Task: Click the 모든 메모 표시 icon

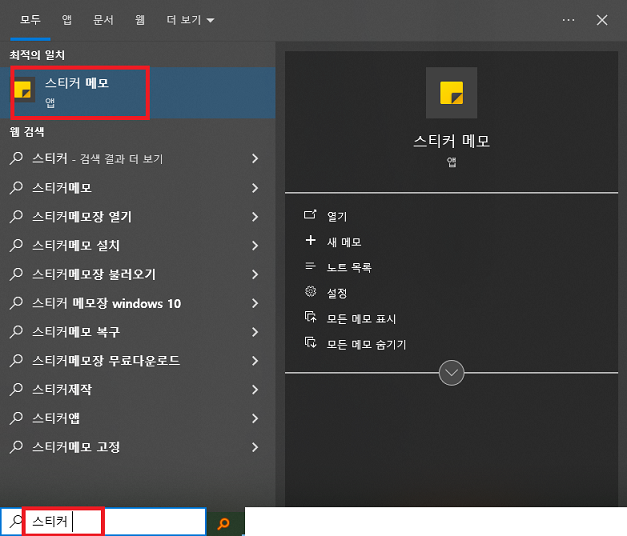Action: [310, 318]
